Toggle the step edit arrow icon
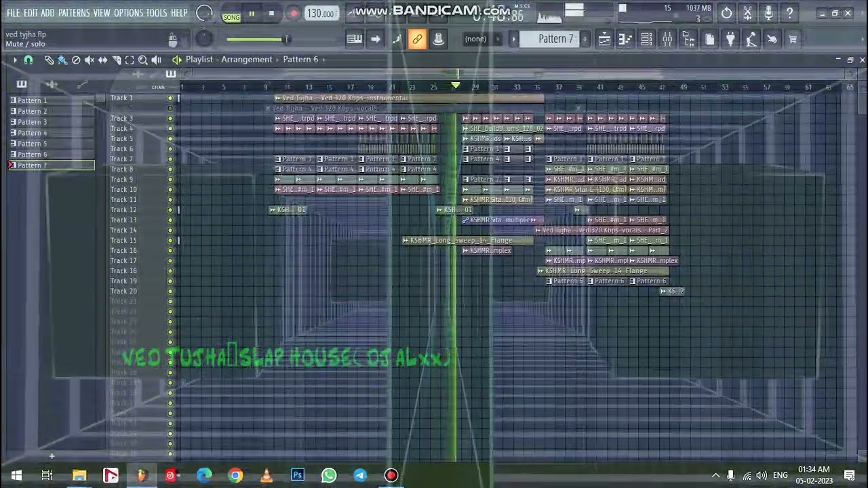The image size is (868, 488). point(375,39)
